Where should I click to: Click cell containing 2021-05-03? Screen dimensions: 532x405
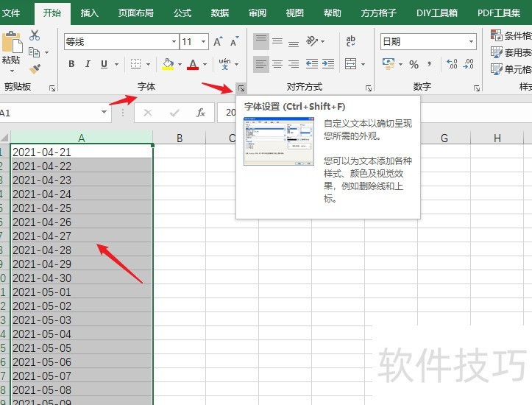click(81, 320)
